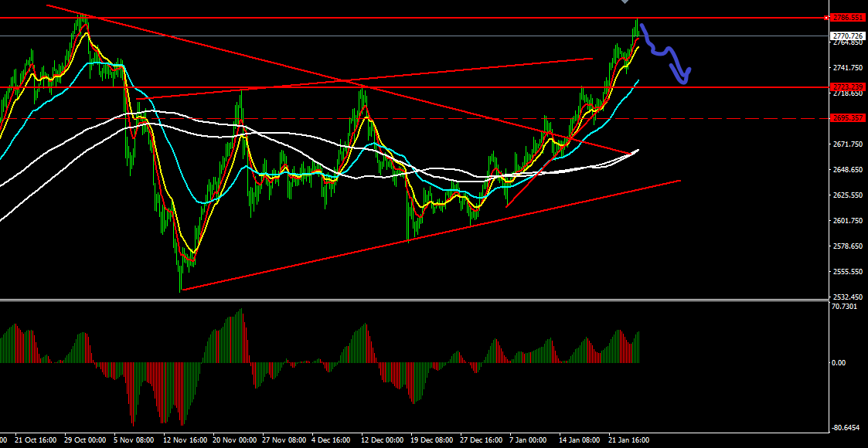Click the 29 Oct 00:00 time label

tap(85, 440)
